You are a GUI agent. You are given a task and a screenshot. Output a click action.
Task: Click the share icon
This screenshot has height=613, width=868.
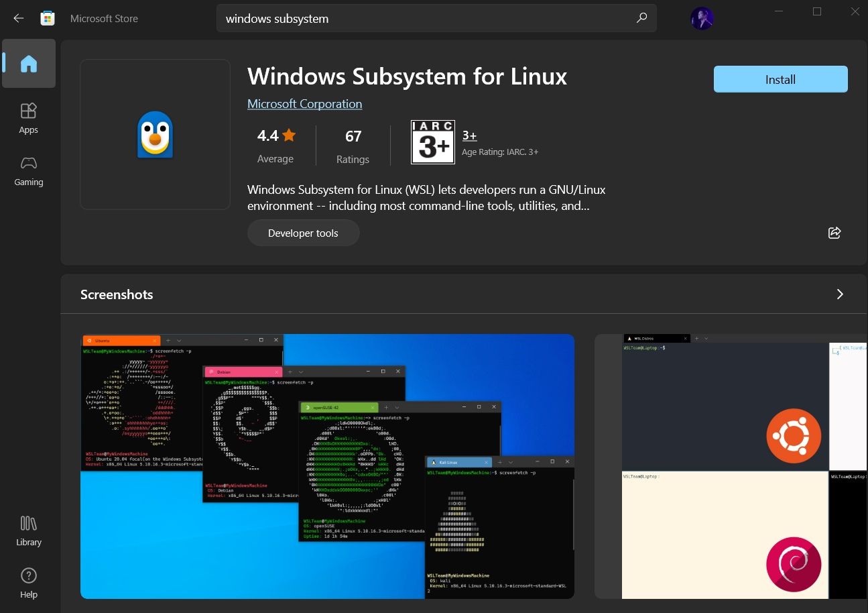[834, 233]
